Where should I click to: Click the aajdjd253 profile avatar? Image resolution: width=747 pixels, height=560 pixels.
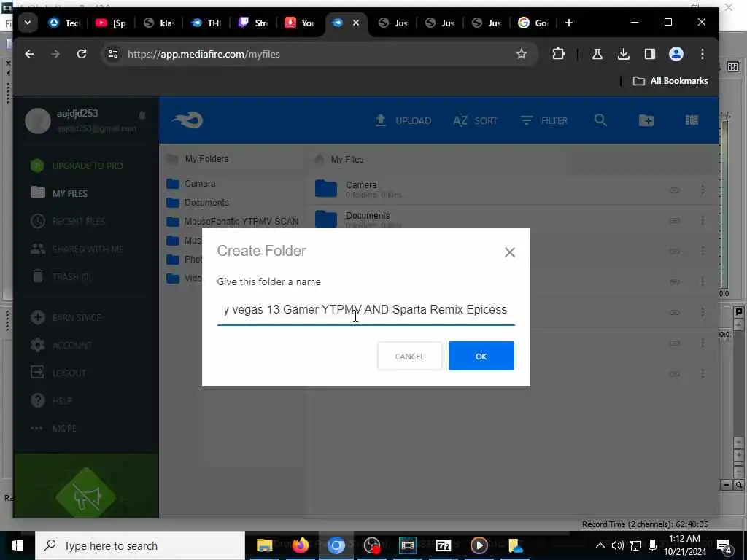(38, 121)
